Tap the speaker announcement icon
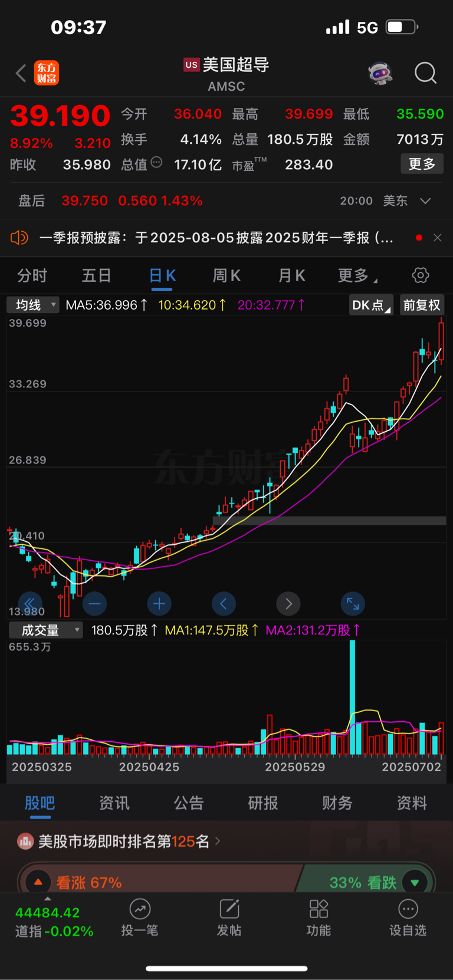The height and width of the screenshot is (980, 453). point(19,238)
